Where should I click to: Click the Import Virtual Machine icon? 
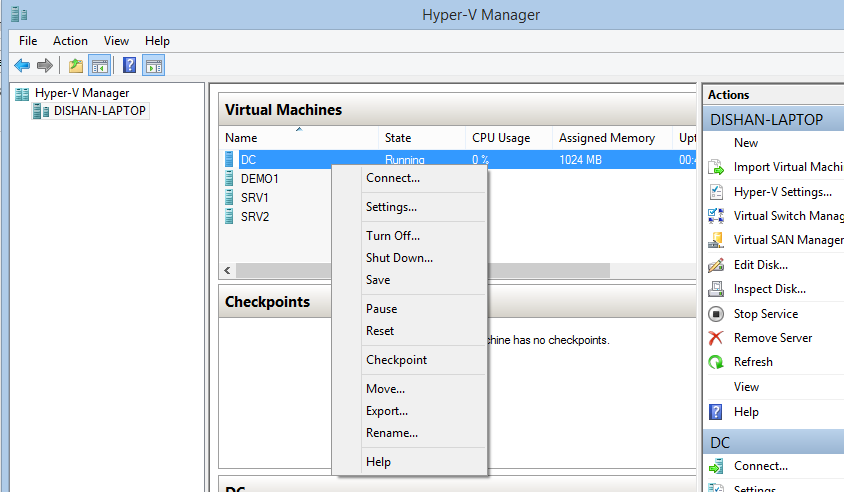[x=716, y=167]
